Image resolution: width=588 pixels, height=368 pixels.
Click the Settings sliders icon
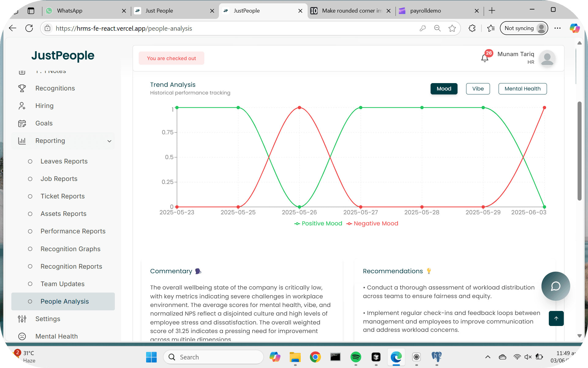(22, 319)
